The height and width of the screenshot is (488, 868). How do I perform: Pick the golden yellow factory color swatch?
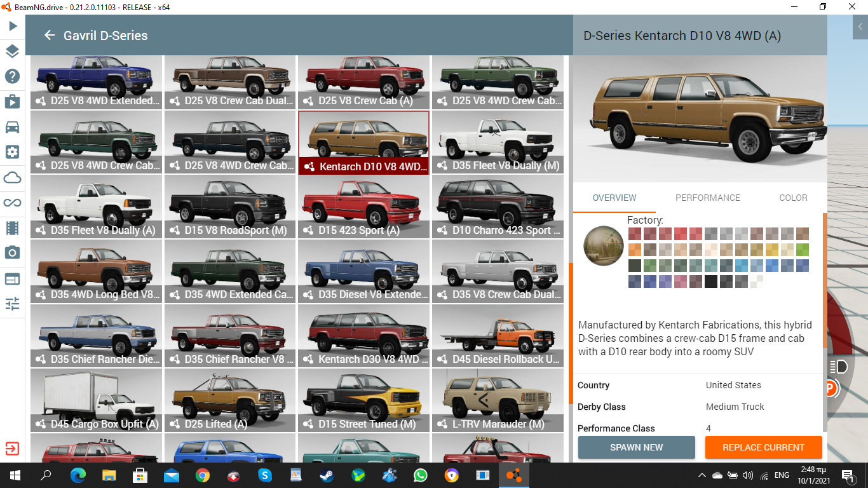click(772, 250)
